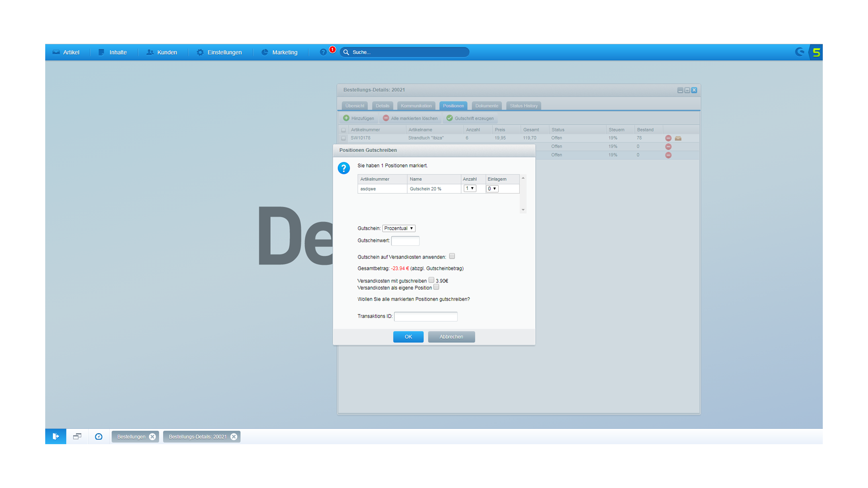Focus the Suche search field
868x488 pixels.
[405, 52]
